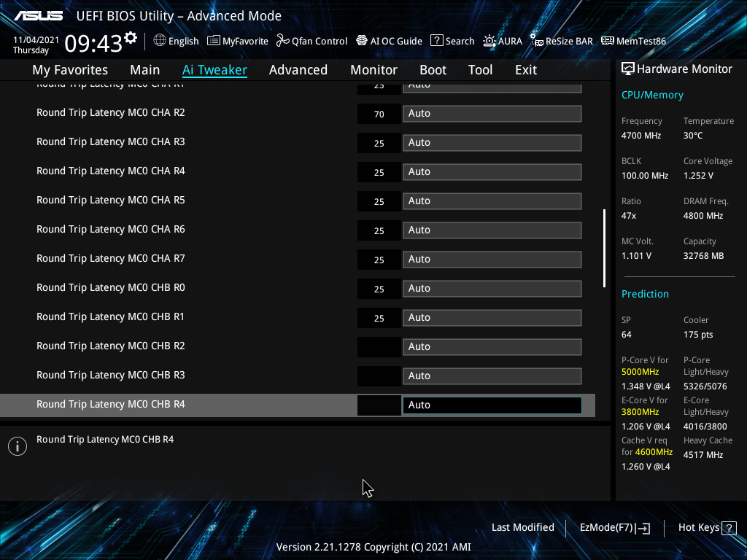This screenshot has height=560, width=747.
Task: Select Round Trip Latency MC0 CHA R3 label
Action: pos(111,141)
